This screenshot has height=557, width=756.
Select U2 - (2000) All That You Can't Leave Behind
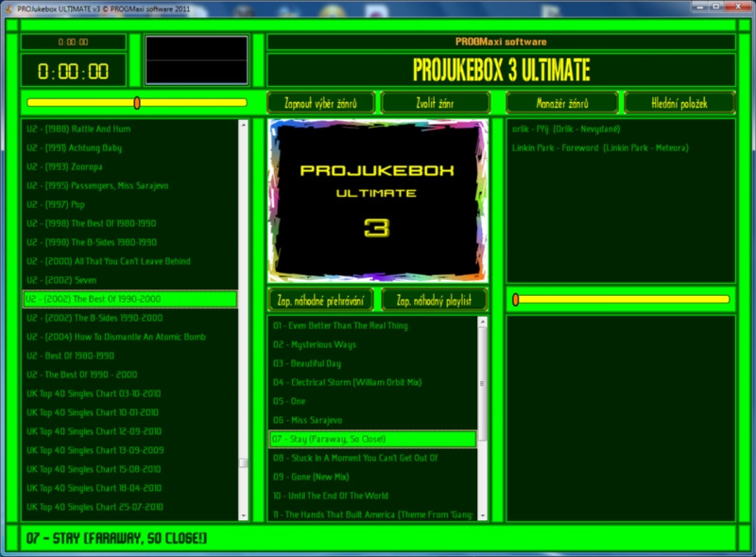coord(129,261)
